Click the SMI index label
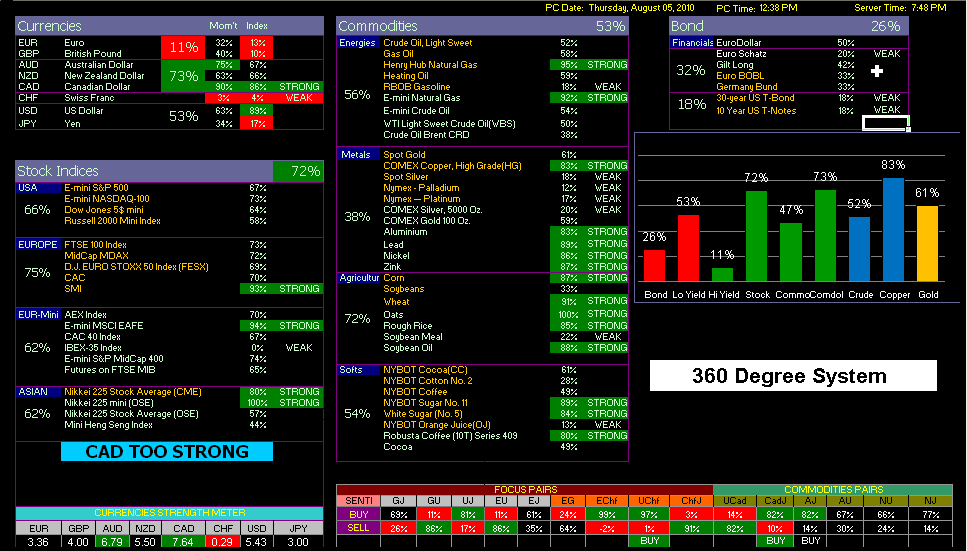 click(x=73, y=288)
